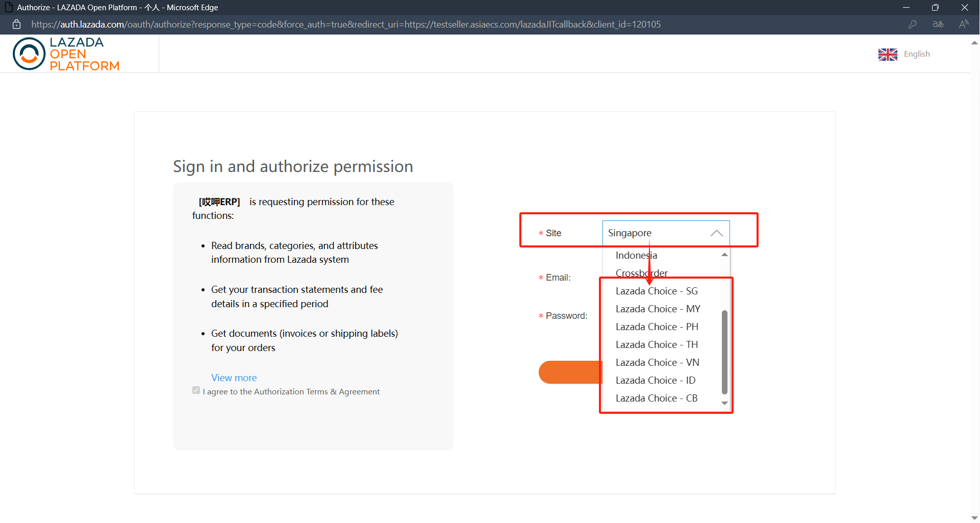This screenshot has height=523, width=980.
Task: Click the page scroll down arrow
Action: click(x=974, y=517)
